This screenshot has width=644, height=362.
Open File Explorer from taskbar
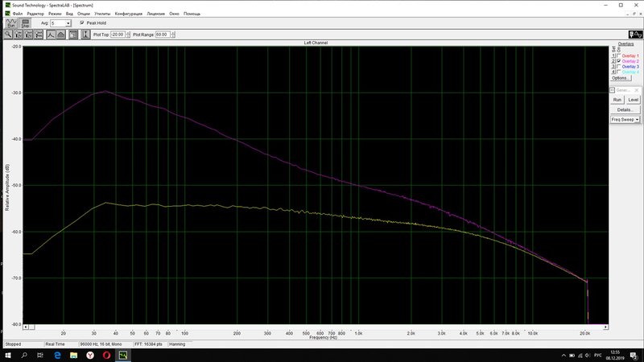[73, 356]
